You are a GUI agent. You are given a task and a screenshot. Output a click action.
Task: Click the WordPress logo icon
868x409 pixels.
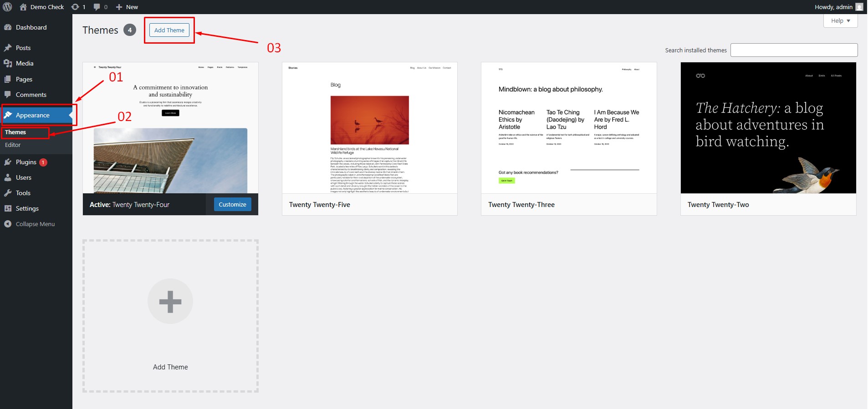pyautogui.click(x=7, y=7)
